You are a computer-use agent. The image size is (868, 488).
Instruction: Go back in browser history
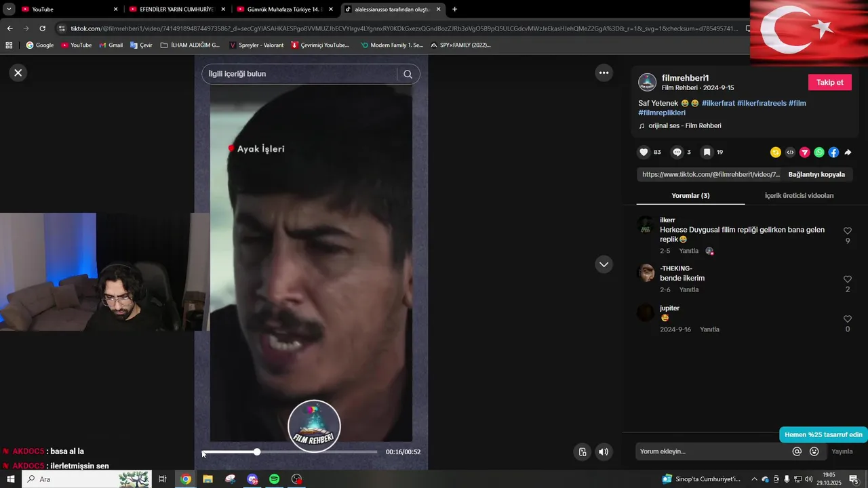click(x=9, y=28)
